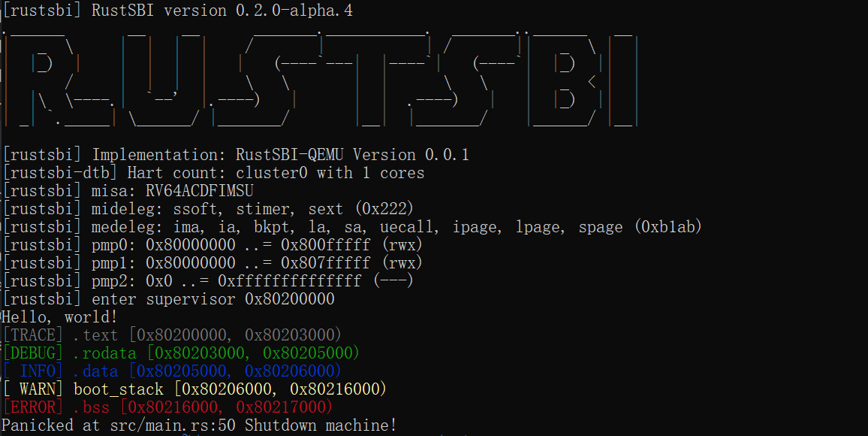The image size is (868, 436).
Task: Click the blue [ INFO] .data line
Action: [171, 371]
